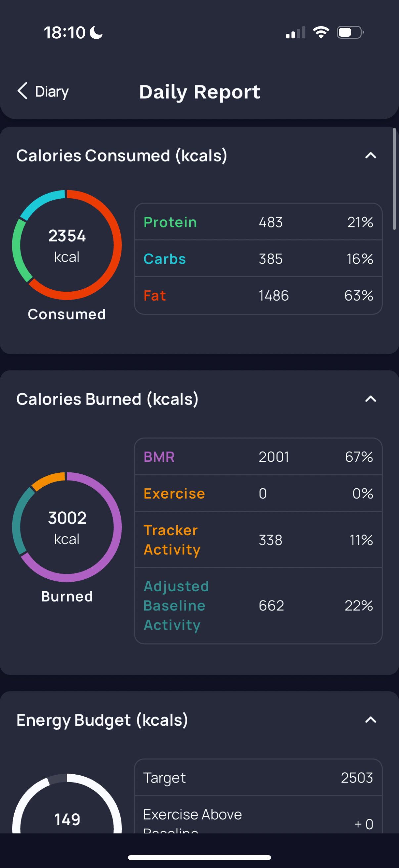Screen dimensions: 399x868
Task: Click the vertical scrollbar indicator
Action: pos(394,179)
